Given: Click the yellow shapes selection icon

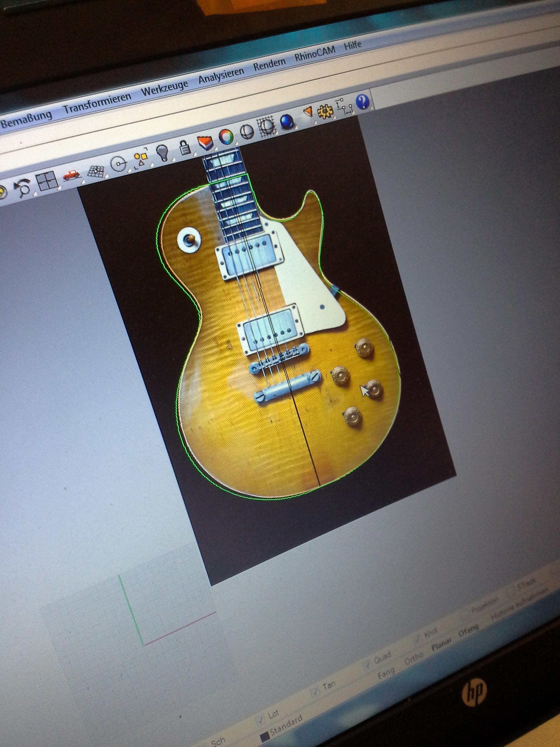Looking at the screenshot, I should point(141,158).
